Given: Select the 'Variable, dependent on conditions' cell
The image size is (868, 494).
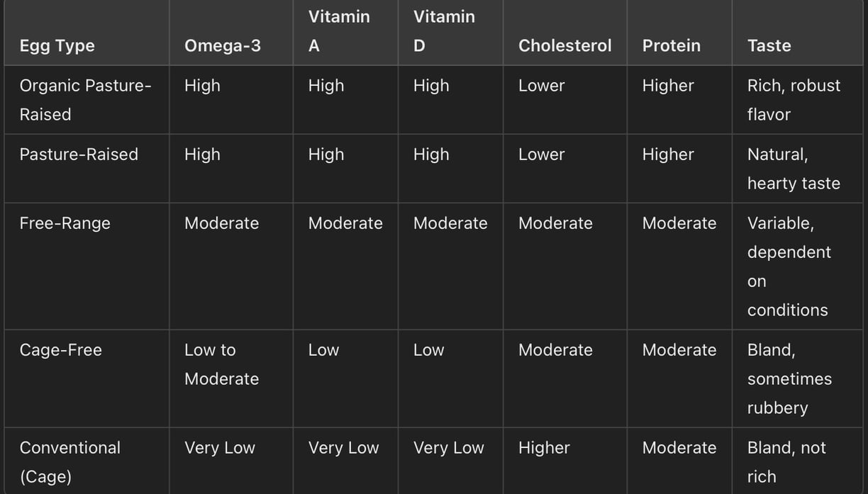Looking at the screenshot, I should pyautogui.click(x=789, y=266).
